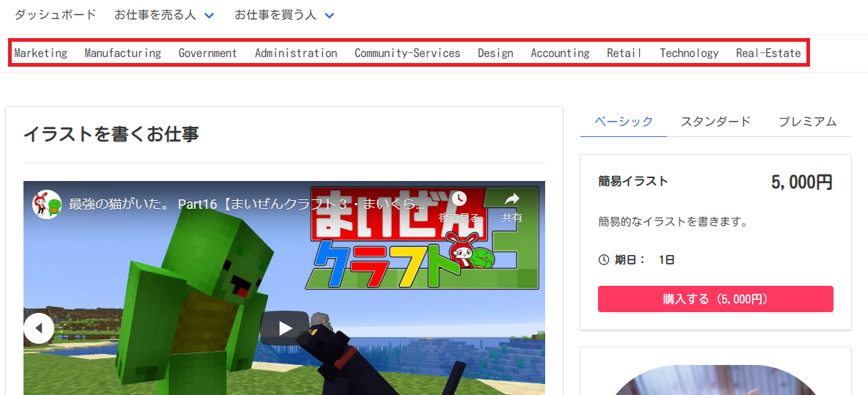
Task: Click the previous slide arrow on the video
Action: coord(39,328)
